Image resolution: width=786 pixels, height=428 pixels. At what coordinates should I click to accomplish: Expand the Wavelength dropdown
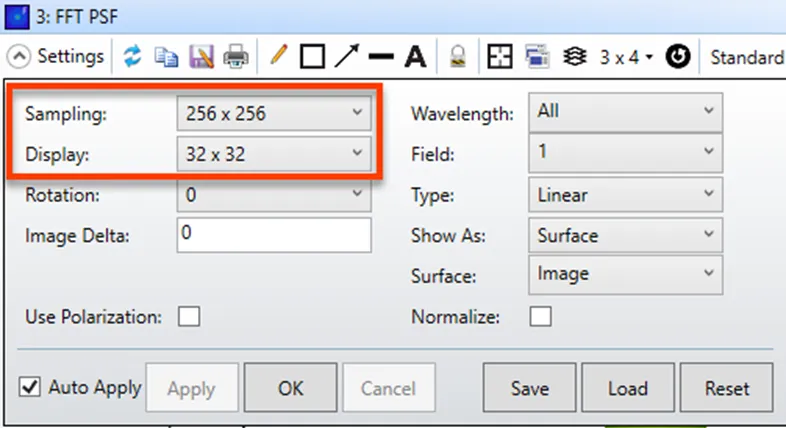tap(624, 112)
